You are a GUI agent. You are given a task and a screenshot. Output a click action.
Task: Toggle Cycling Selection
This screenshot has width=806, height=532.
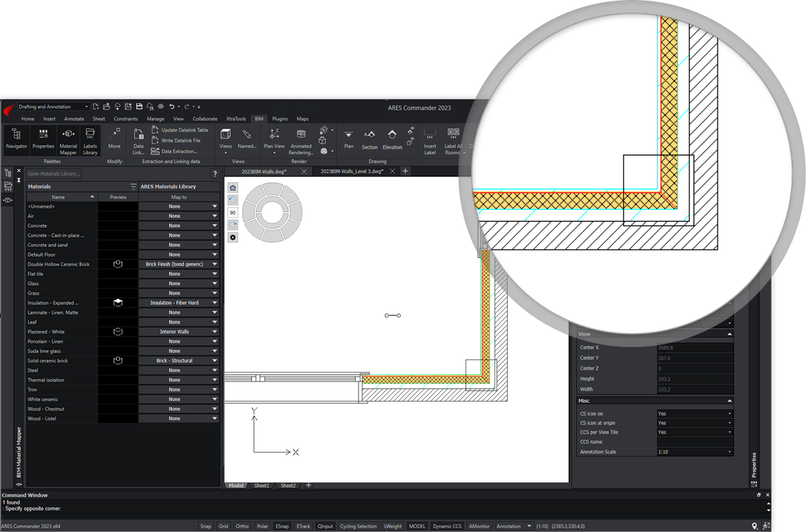click(x=358, y=526)
